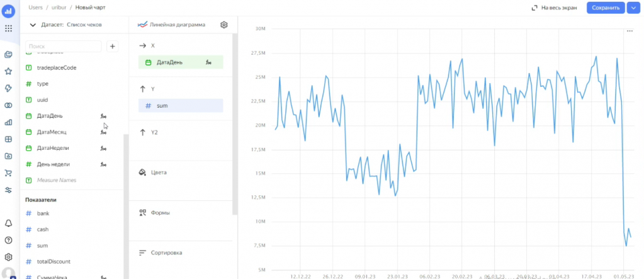Click formula icon beside ДатаНедели field
644x279 pixels.
coord(103,149)
